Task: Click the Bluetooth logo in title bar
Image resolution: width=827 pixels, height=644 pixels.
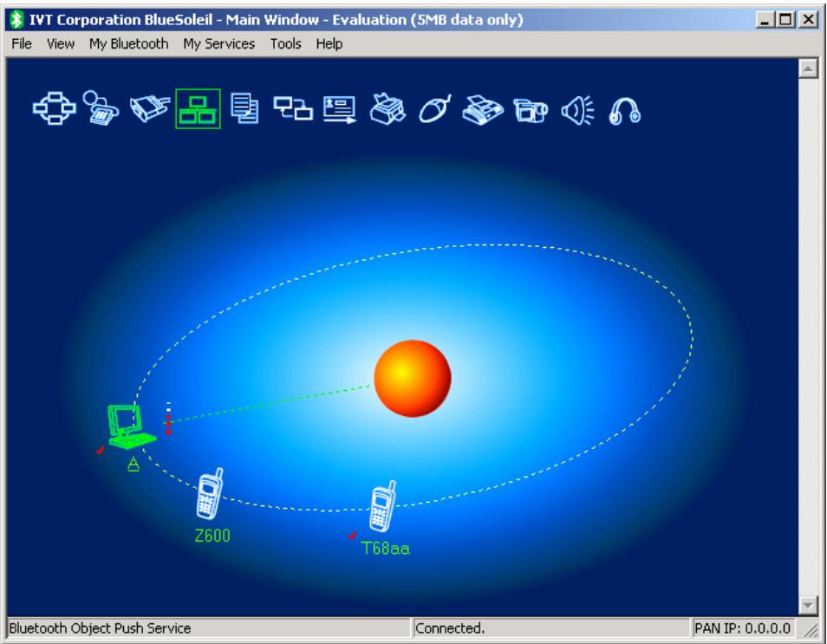Action: tap(16, 20)
